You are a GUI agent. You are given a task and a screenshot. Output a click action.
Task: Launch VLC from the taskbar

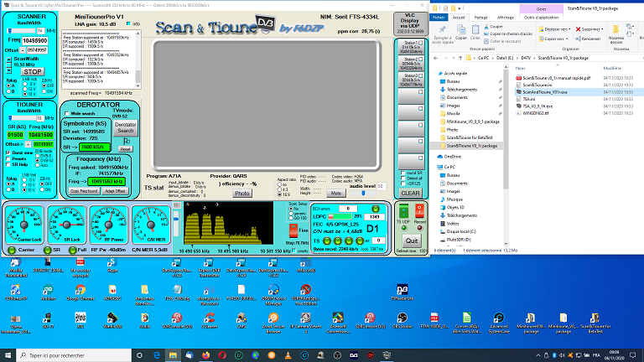coord(288,355)
